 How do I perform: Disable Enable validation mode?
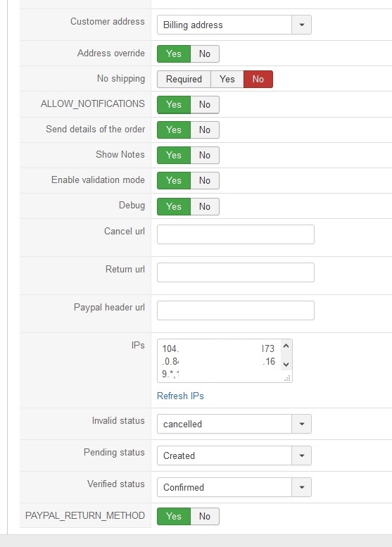tap(205, 180)
